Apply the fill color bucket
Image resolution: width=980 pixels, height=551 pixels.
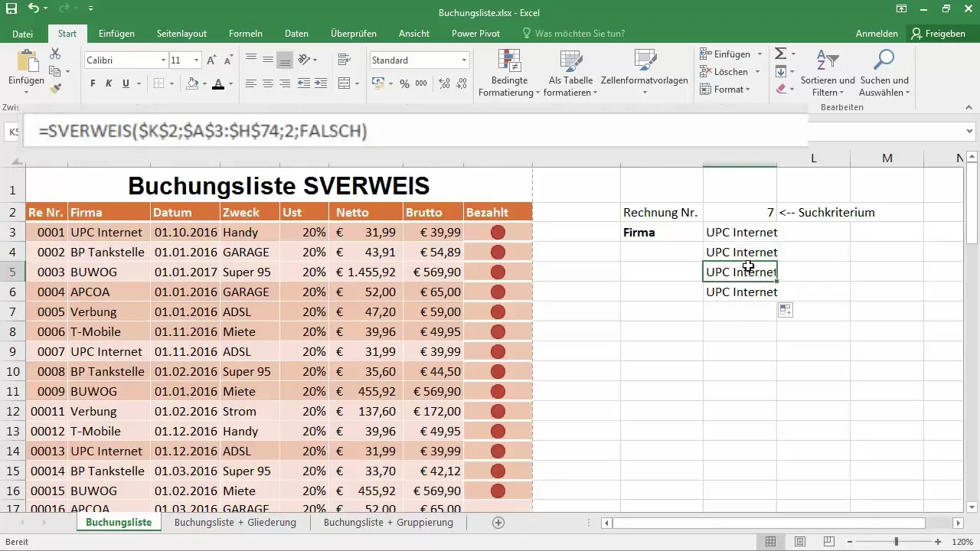coord(192,83)
